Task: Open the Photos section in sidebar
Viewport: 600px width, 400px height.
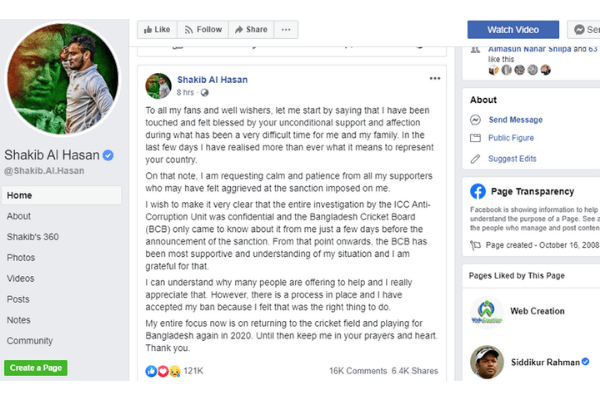Action: [21, 257]
